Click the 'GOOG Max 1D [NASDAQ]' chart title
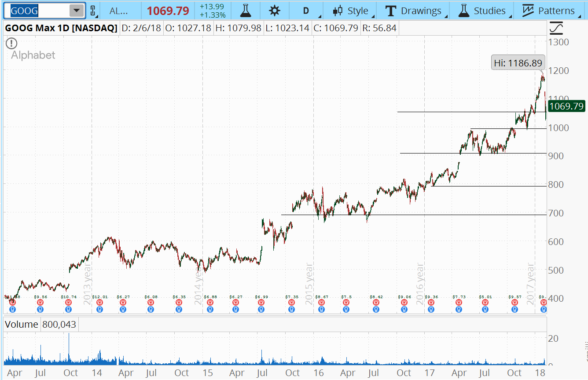 (x=61, y=29)
